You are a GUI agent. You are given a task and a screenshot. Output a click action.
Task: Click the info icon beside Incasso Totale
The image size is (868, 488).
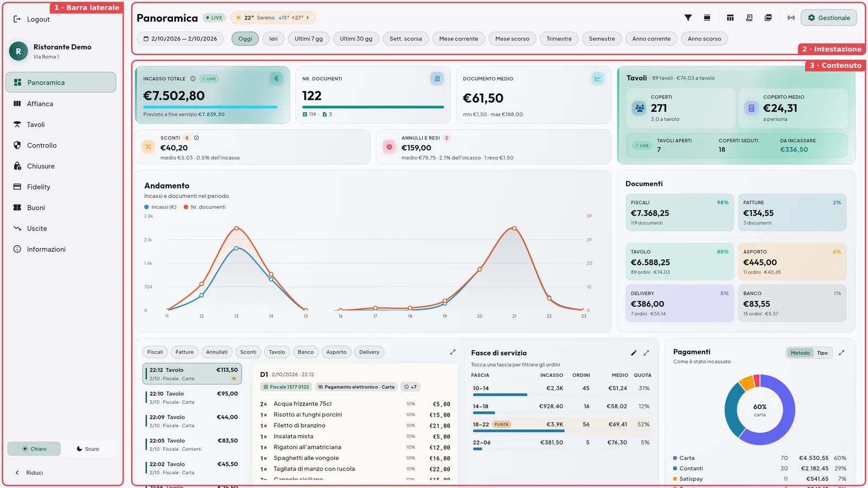(193, 79)
